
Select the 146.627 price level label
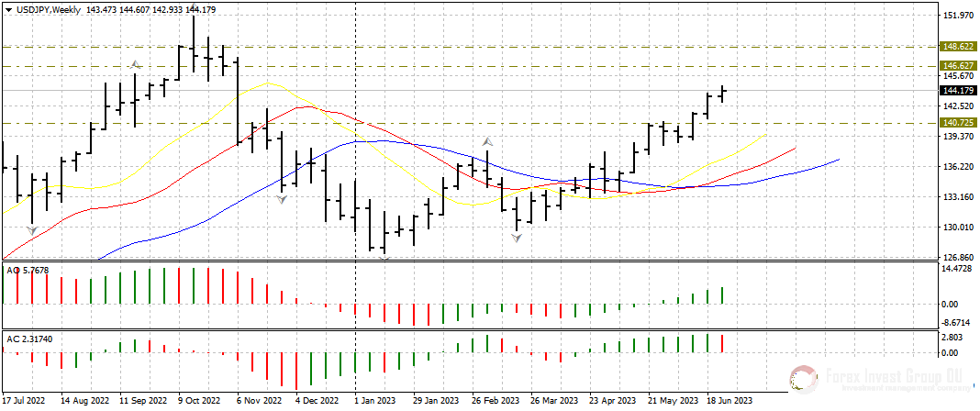click(958, 66)
